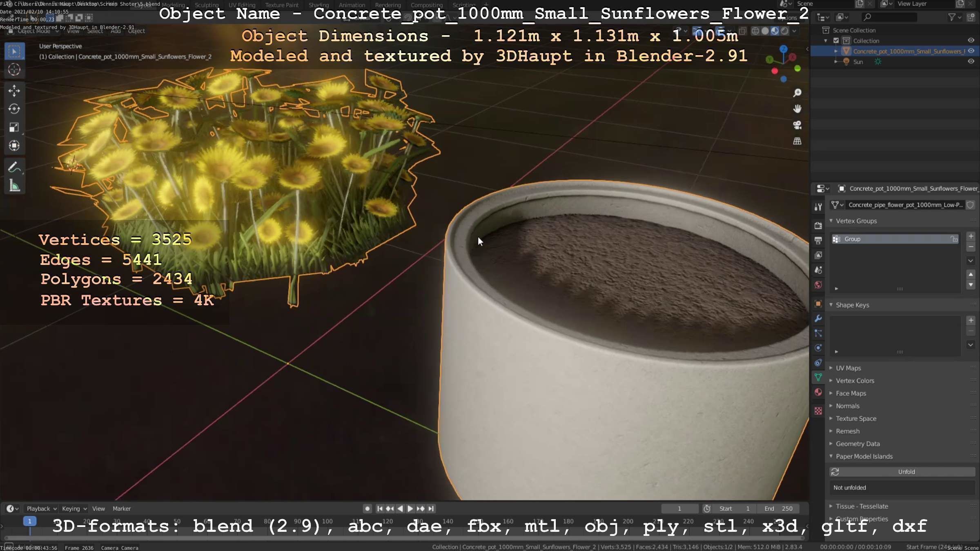
Task: Open the Particle properties tab
Action: [x=818, y=333]
